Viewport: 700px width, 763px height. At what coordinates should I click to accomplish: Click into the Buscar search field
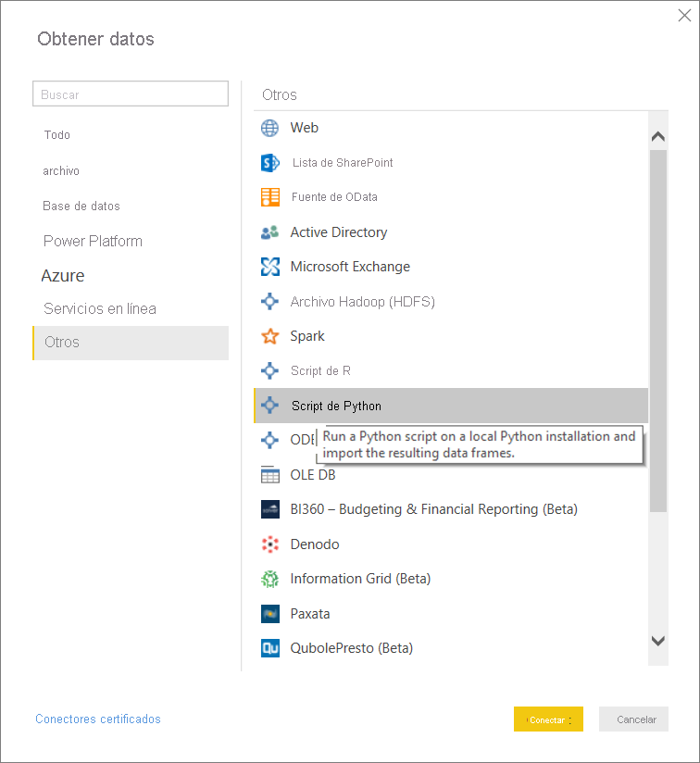click(130, 94)
